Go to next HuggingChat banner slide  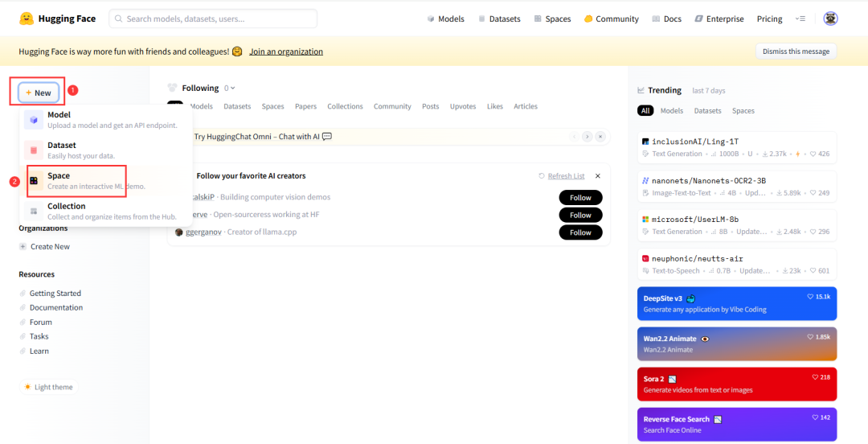tap(588, 137)
